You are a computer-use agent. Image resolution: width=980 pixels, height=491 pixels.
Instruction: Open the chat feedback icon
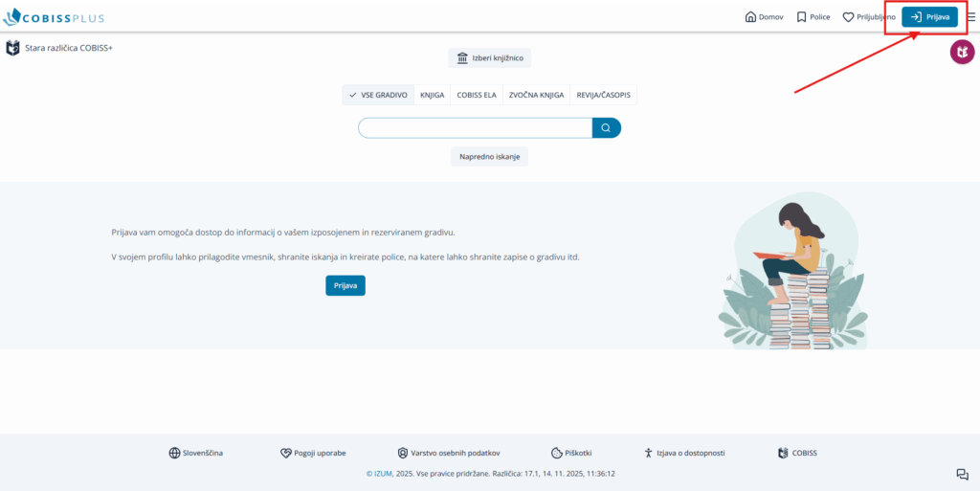962,475
